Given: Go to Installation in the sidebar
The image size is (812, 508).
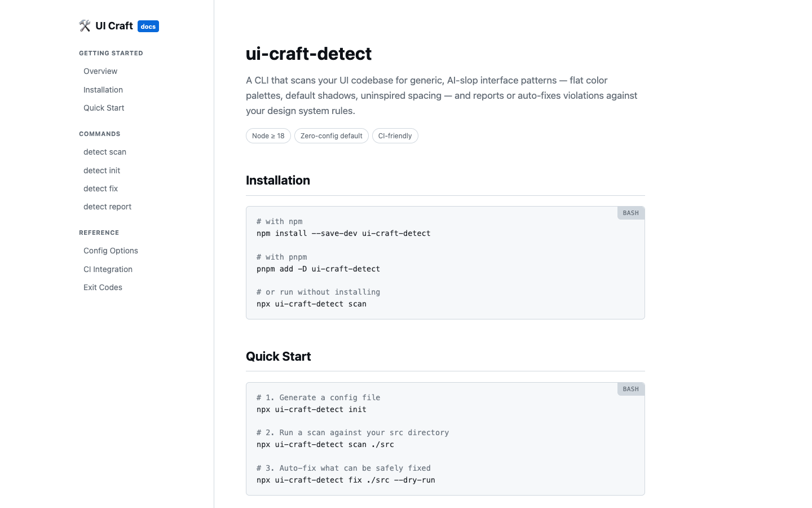Looking at the screenshot, I should coord(103,90).
